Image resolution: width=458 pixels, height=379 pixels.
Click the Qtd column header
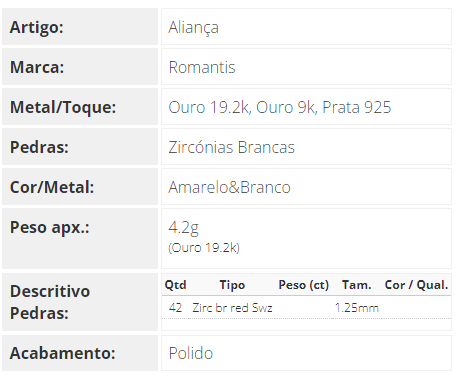pyautogui.click(x=176, y=285)
